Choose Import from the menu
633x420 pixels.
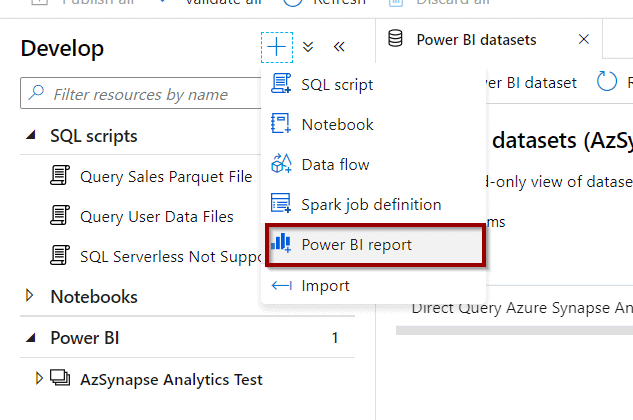coord(373,286)
